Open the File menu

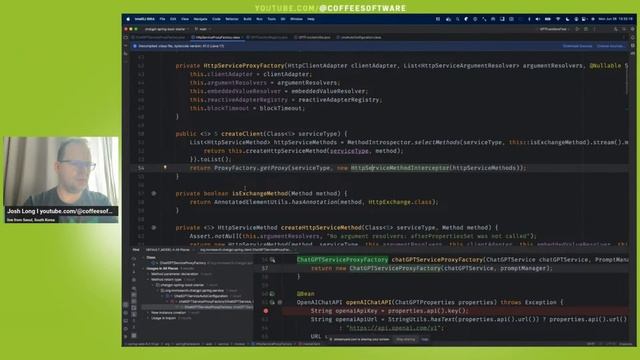click(162, 19)
